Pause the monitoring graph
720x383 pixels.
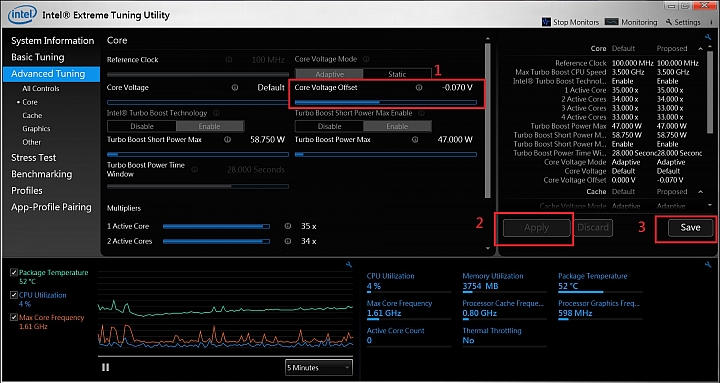click(x=106, y=367)
